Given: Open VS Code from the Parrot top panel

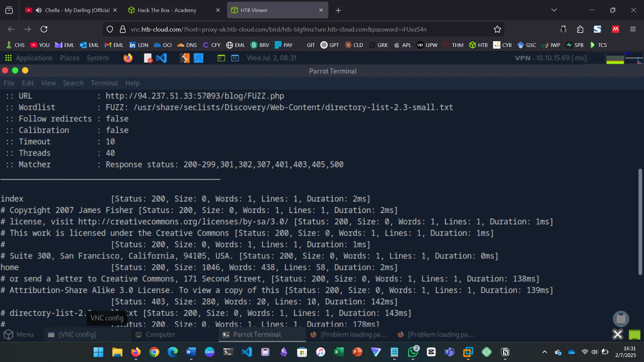Looking at the screenshot, I should coord(161,58).
